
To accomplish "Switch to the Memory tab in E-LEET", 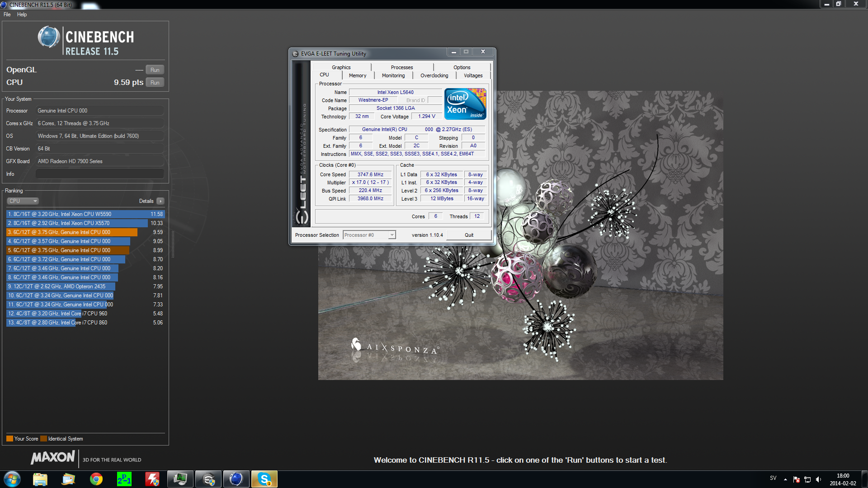I will (x=358, y=75).
